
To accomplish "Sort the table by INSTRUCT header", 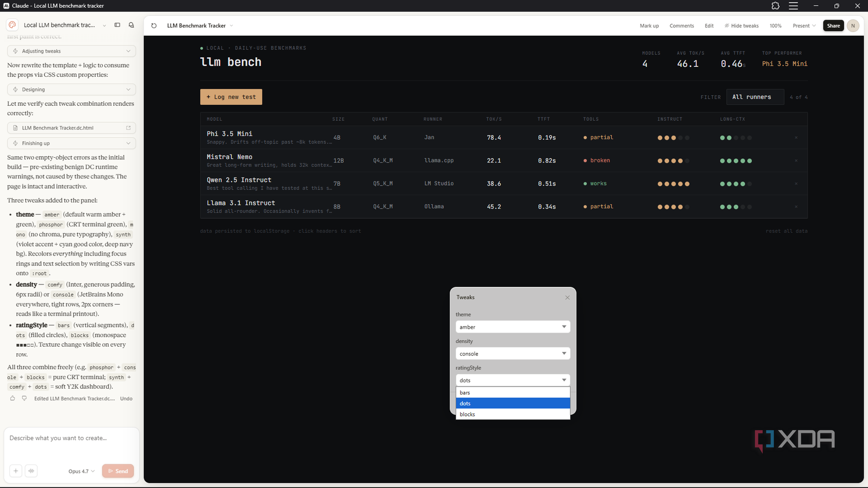I will point(670,119).
